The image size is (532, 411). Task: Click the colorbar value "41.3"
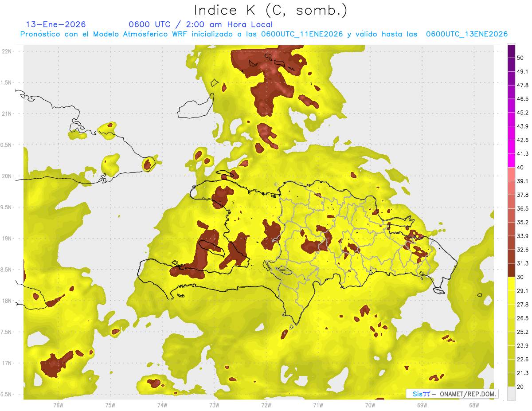(x=523, y=154)
